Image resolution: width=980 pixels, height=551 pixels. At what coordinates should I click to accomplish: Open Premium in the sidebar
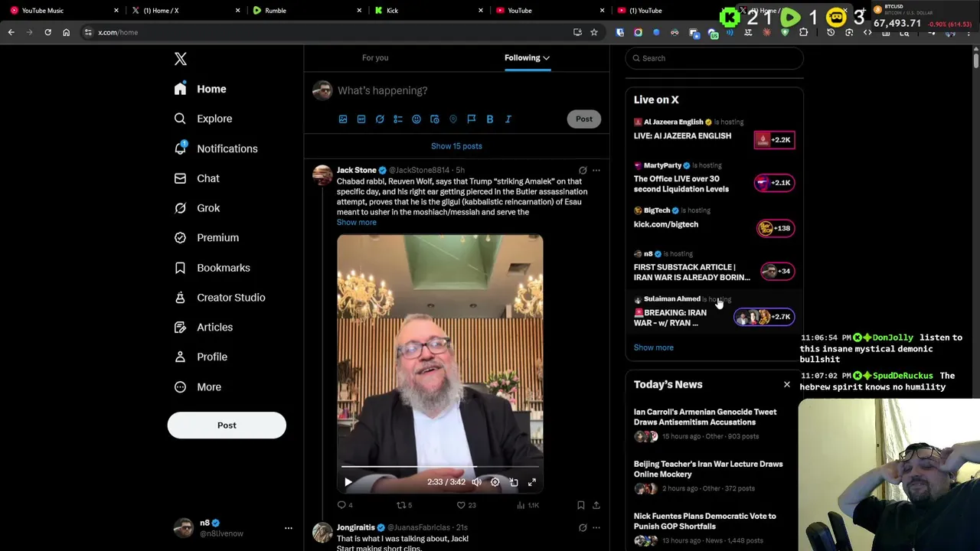[x=207, y=238]
